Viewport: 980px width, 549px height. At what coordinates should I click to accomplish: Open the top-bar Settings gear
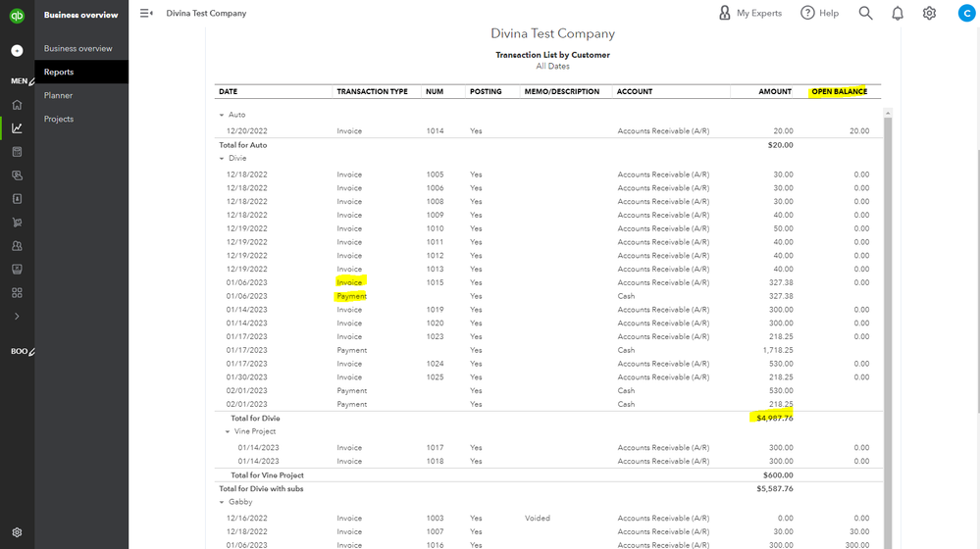[929, 13]
